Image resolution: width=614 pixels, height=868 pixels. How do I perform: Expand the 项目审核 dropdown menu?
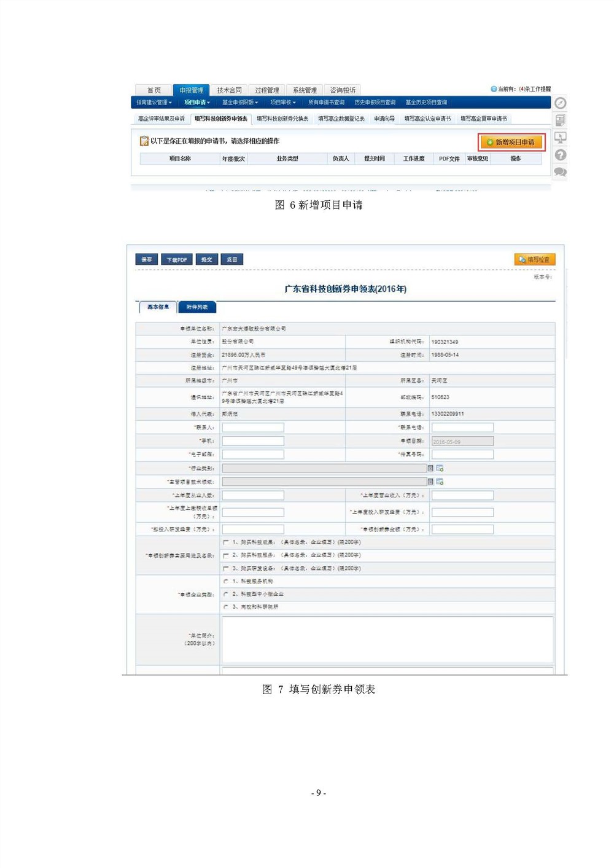(283, 103)
